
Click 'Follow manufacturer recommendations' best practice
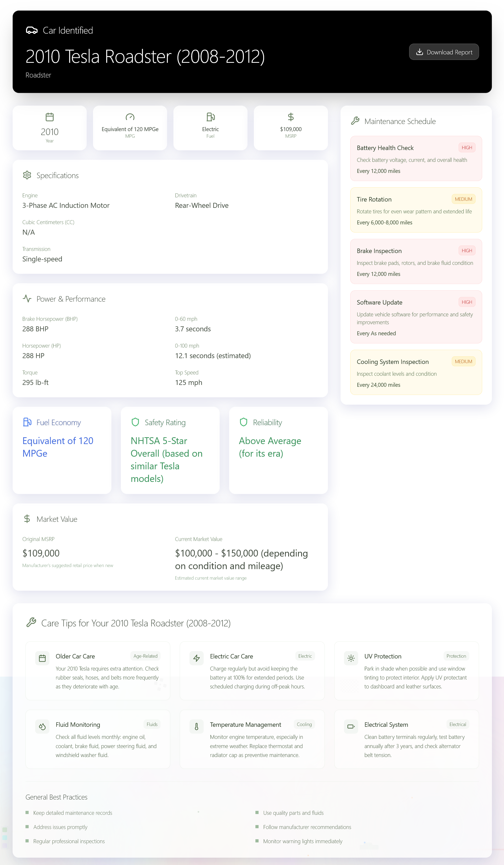(307, 827)
